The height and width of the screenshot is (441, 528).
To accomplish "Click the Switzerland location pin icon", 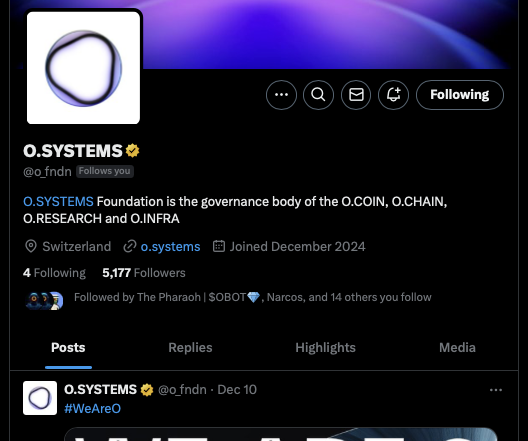I will click(x=31, y=246).
